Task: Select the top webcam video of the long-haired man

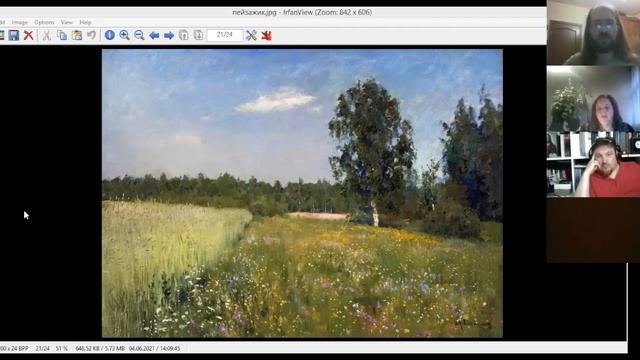Action: (593, 33)
